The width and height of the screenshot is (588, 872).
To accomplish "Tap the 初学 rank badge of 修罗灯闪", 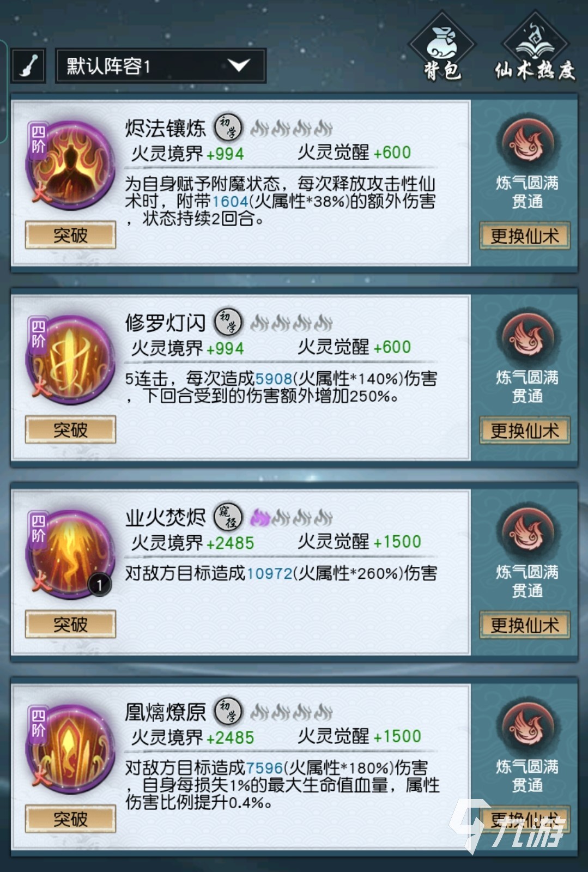I will click(x=228, y=322).
